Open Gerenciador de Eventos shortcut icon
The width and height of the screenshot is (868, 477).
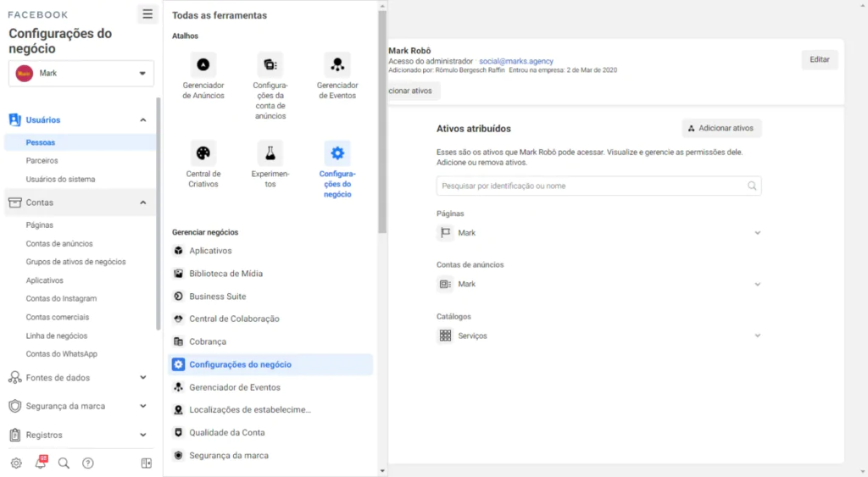337,64
